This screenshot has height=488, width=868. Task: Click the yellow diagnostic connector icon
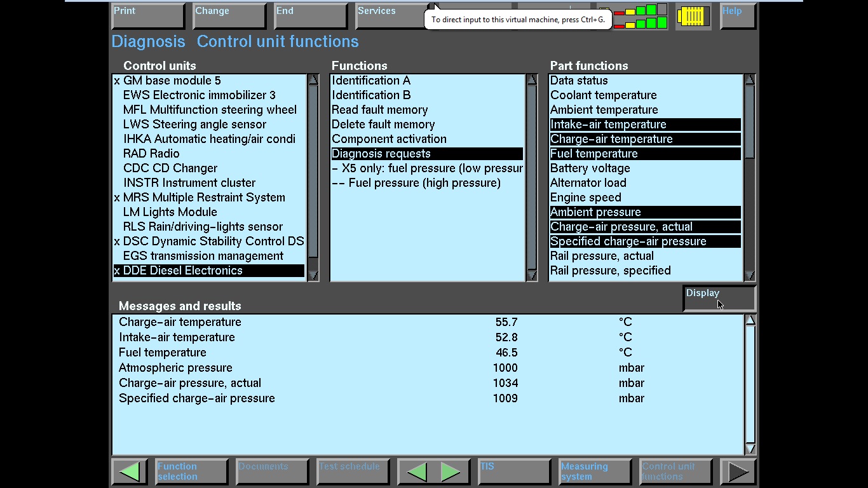pyautogui.click(x=693, y=17)
